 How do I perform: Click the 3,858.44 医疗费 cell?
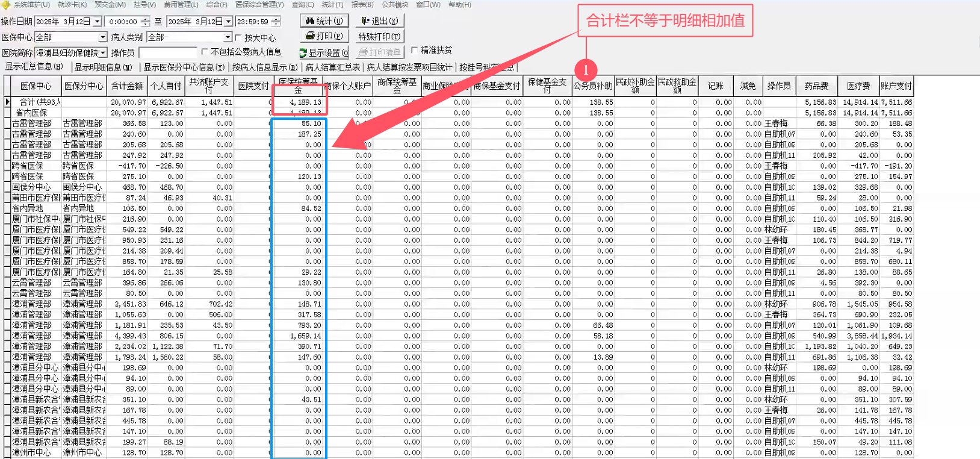[x=858, y=336]
